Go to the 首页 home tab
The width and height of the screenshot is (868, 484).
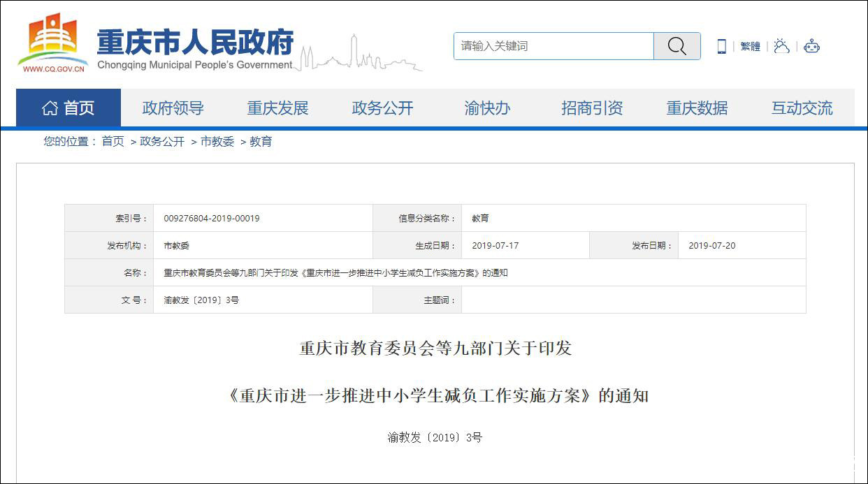click(x=68, y=108)
